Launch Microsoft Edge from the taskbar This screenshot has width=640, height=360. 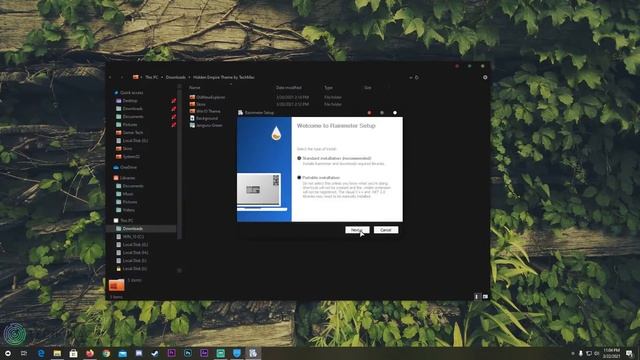41,353
